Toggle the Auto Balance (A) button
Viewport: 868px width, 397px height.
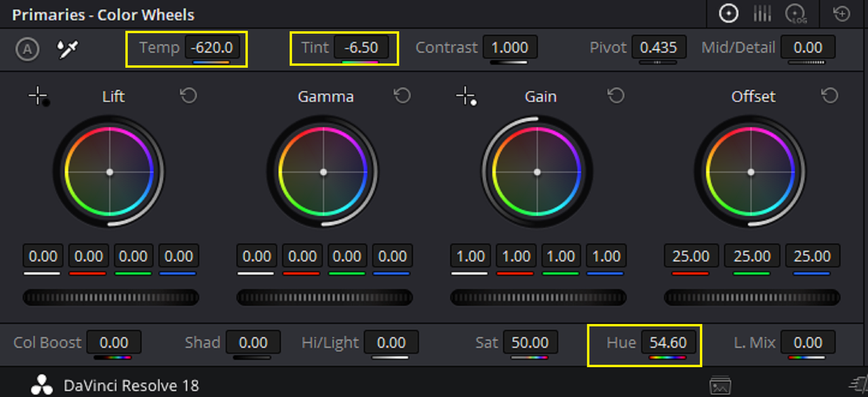coord(27,49)
